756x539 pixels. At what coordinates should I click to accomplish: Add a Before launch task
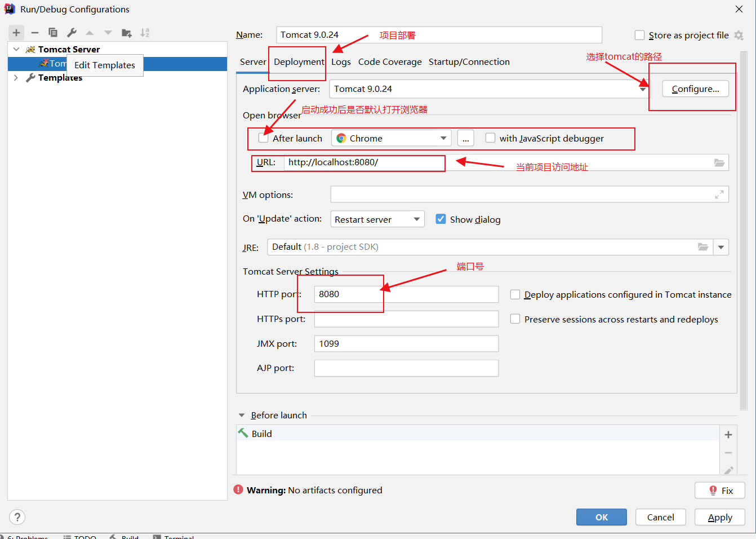(x=728, y=435)
